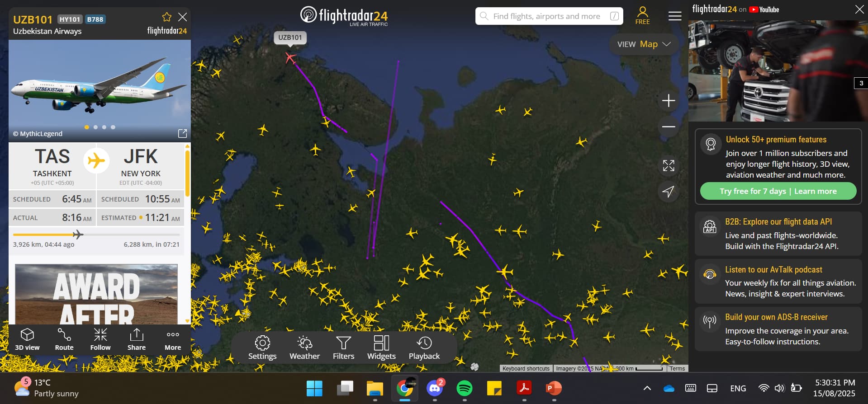Image resolution: width=868 pixels, height=404 pixels.
Task: Open Listen to our AvTalk podcast
Action: [x=778, y=282]
